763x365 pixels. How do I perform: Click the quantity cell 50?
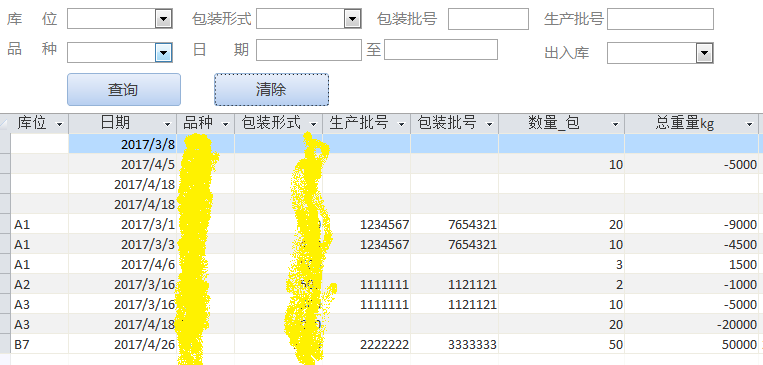562,344
